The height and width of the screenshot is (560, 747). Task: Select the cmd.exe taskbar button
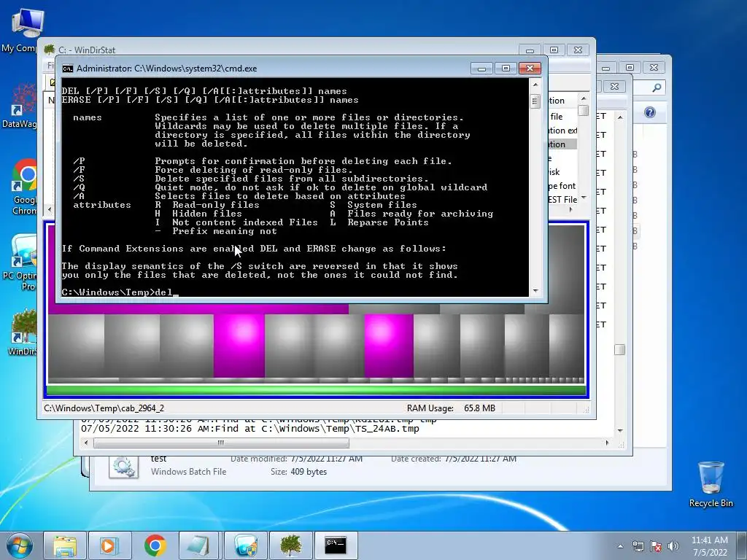[336, 545]
